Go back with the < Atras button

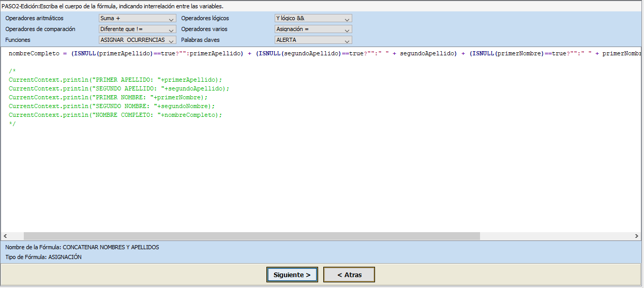pyautogui.click(x=349, y=275)
